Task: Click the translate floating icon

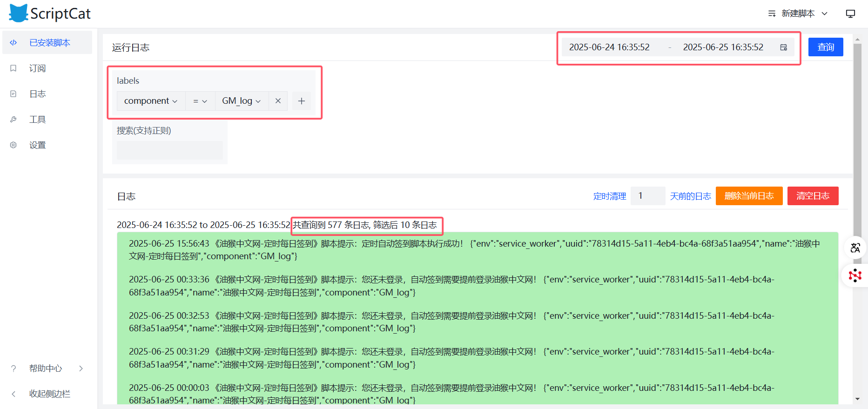Action: 855,248
